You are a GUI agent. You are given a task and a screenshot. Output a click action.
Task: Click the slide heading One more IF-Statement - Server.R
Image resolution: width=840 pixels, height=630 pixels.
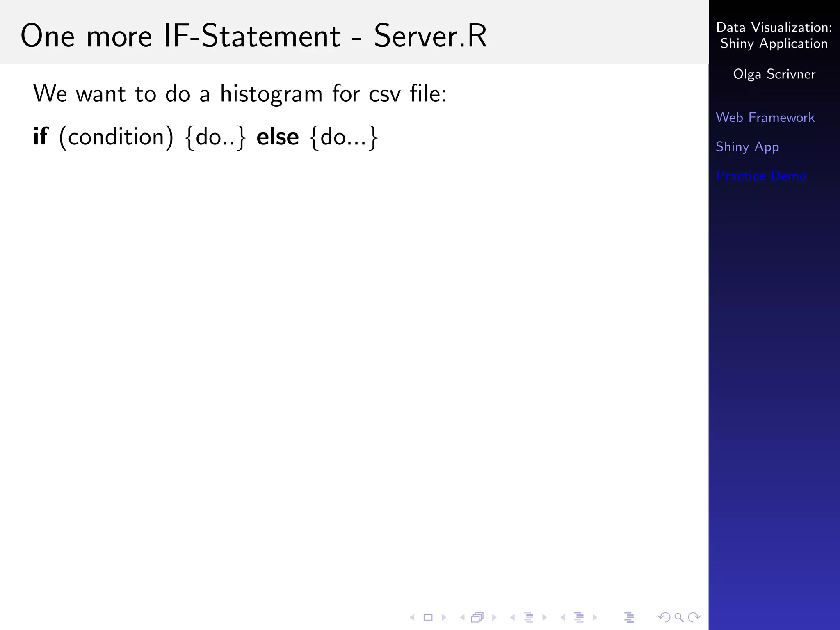(254, 36)
